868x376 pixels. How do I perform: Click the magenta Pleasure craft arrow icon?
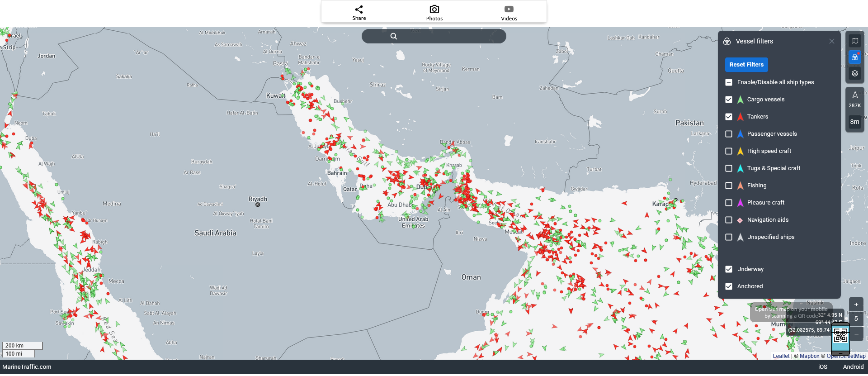pyautogui.click(x=741, y=203)
